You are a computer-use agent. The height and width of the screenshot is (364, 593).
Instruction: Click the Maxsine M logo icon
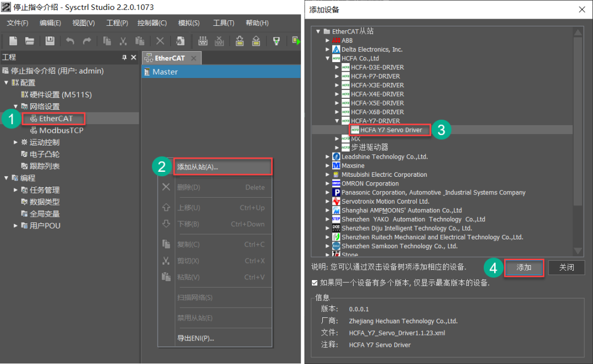tap(336, 166)
